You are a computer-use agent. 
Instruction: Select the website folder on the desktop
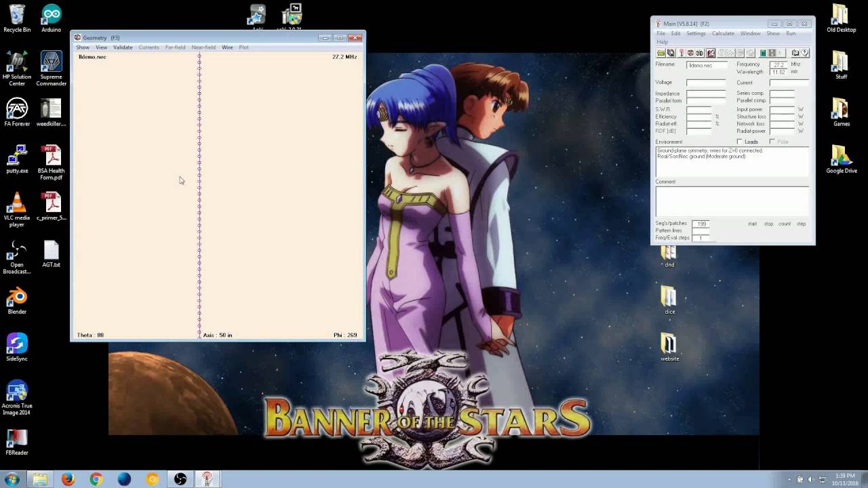[669, 347]
